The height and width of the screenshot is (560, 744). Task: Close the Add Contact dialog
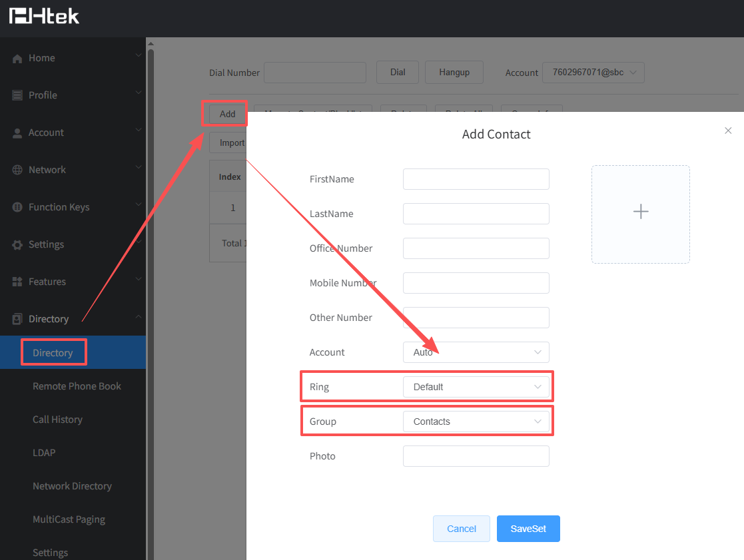(728, 131)
